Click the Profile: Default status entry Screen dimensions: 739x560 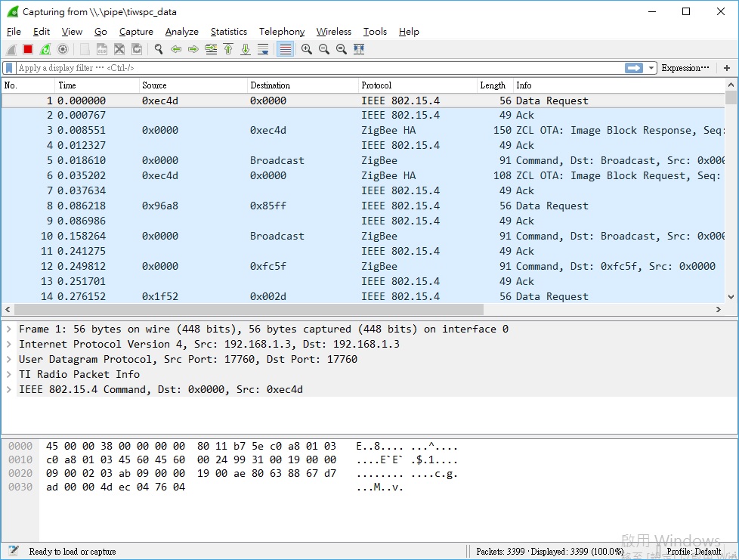point(694,551)
